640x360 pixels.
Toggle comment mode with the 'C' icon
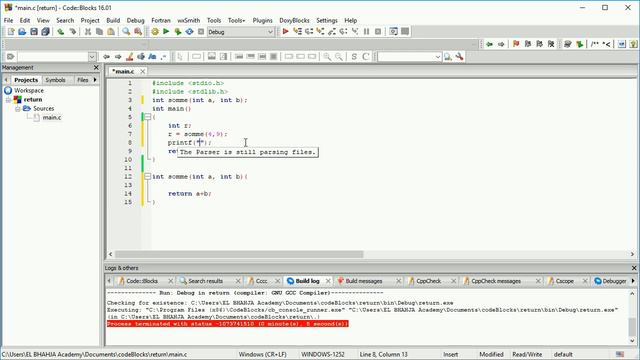[366, 57]
